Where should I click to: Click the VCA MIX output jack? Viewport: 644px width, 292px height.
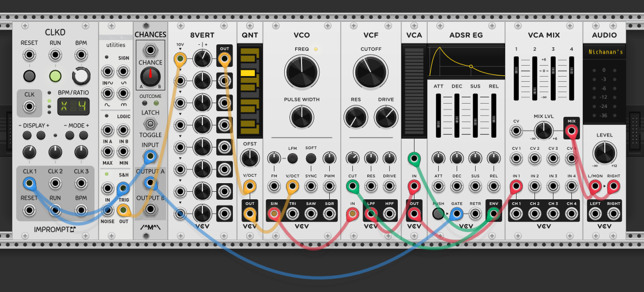click(571, 131)
